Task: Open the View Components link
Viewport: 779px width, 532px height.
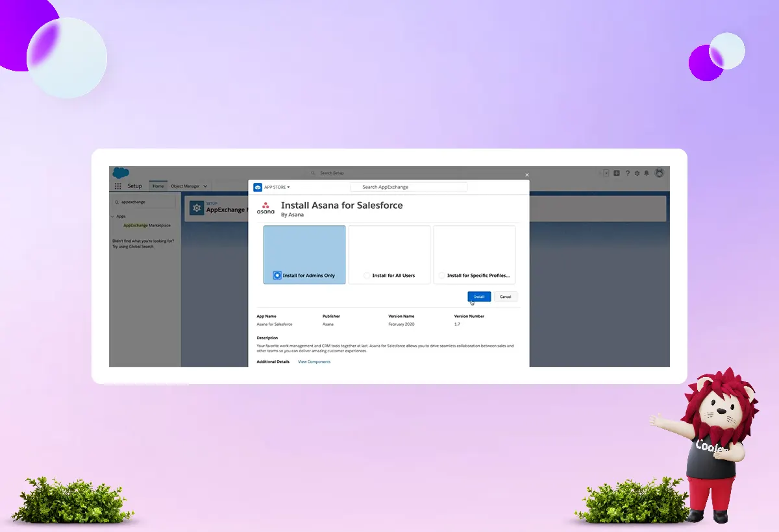Action: (314, 361)
